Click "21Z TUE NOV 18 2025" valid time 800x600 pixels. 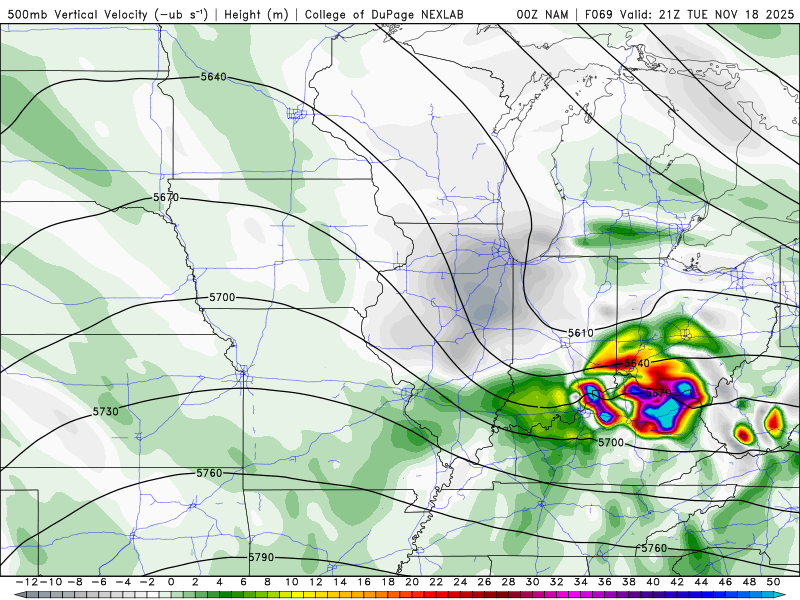click(x=727, y=14)
